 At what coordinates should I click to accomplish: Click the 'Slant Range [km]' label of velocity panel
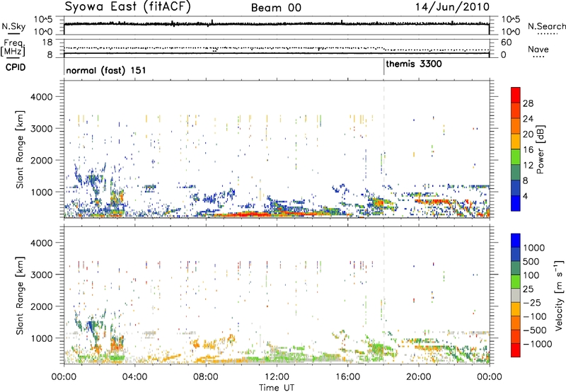21,296
